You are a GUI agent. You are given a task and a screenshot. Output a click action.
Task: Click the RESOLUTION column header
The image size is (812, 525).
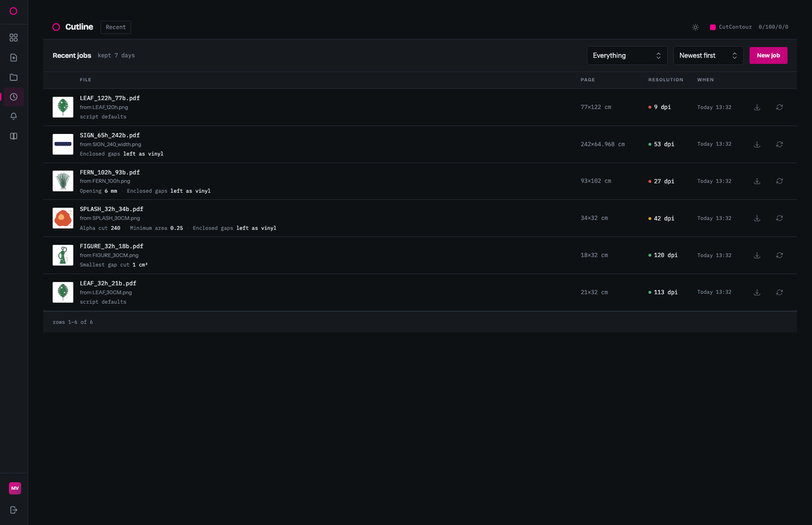coord(666,80)
